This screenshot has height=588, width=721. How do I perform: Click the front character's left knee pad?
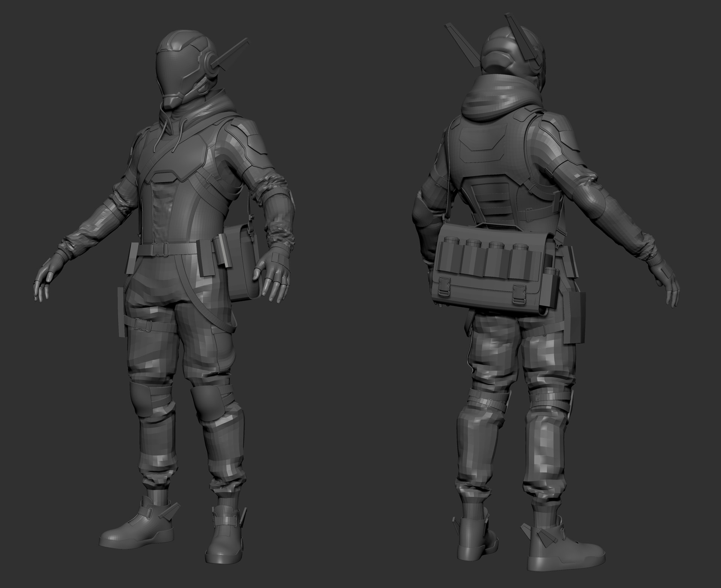click(x=207, y=404)
